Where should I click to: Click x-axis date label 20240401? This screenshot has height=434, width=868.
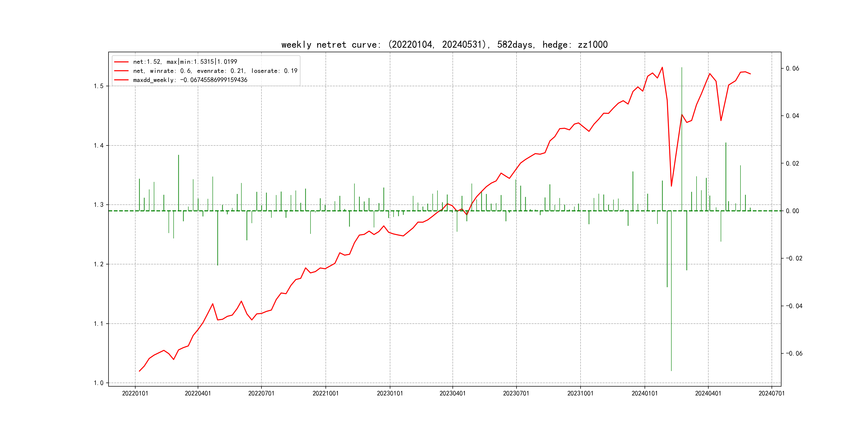pyautogui.click(x=708, y=393)
